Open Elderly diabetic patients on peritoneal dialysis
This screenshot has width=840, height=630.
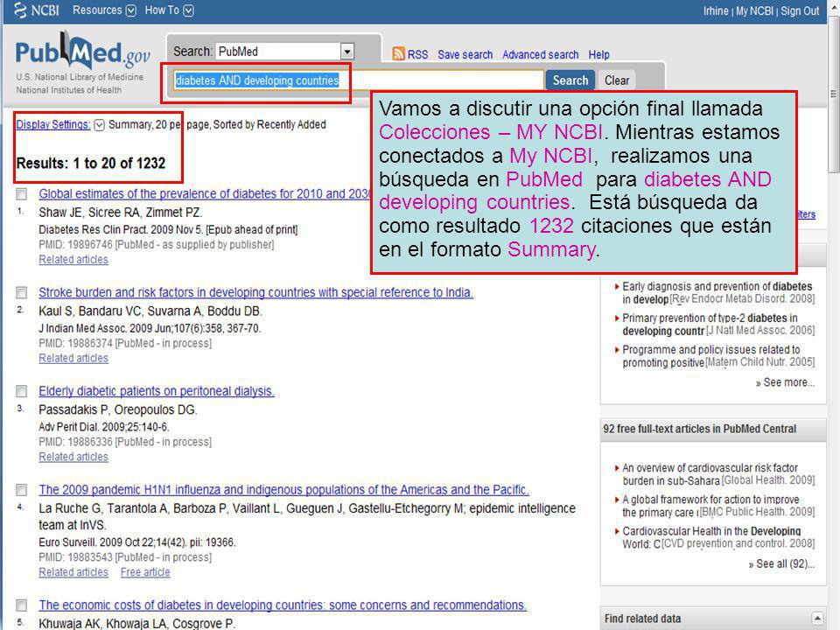click(157, 391)
